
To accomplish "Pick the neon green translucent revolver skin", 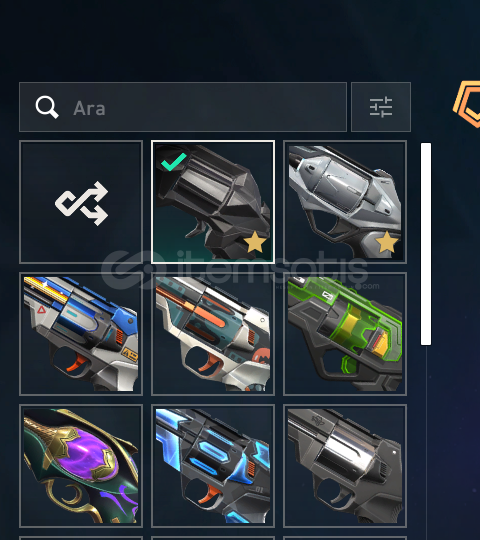I will (x=345, y=334).
